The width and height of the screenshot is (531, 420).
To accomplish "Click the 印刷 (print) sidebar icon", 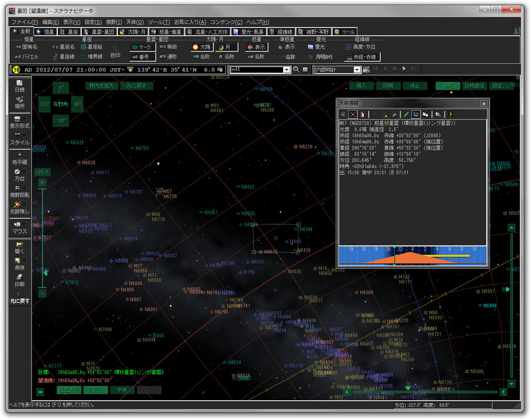I will (19, 280).
